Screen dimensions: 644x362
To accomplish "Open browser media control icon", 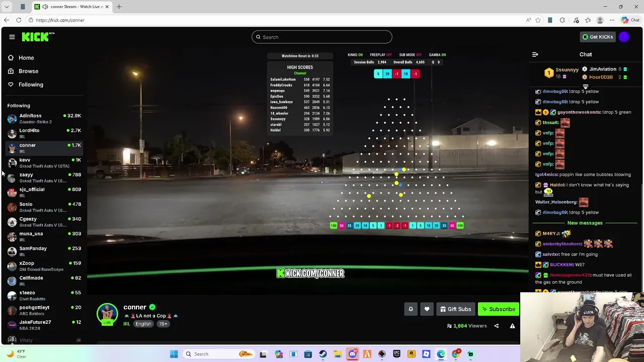I will point(576,20).
